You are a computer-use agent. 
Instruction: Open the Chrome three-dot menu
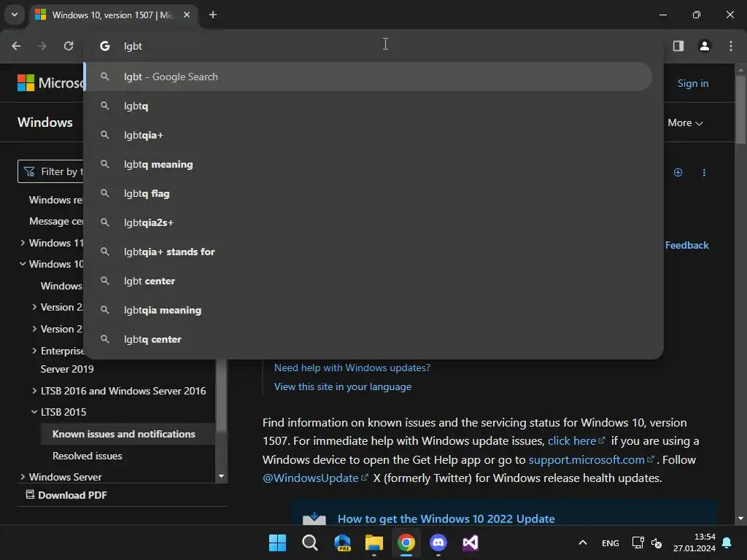[731, 46]
